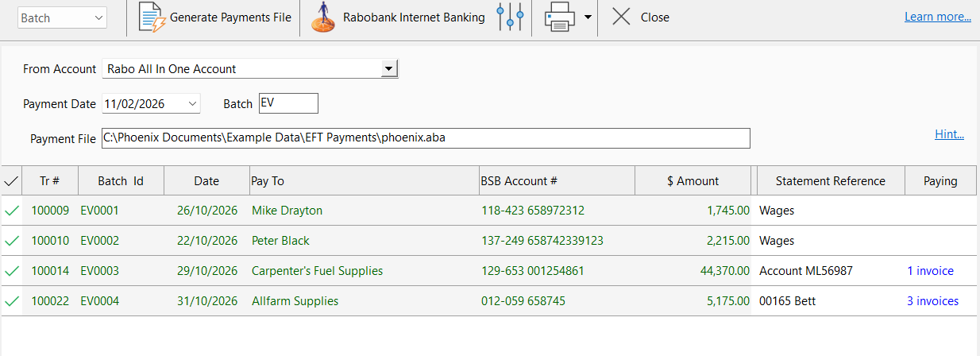Viewport: 980px width, 356px height.
Task: Click the Close X icon
Action: point(622,17)
